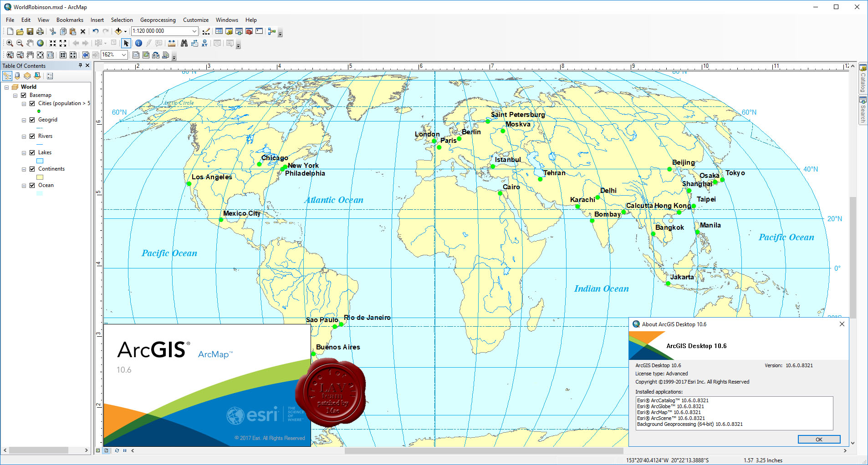Activate the Select Elements arrow tool
The image size is (868, 465).
[126, 43]
